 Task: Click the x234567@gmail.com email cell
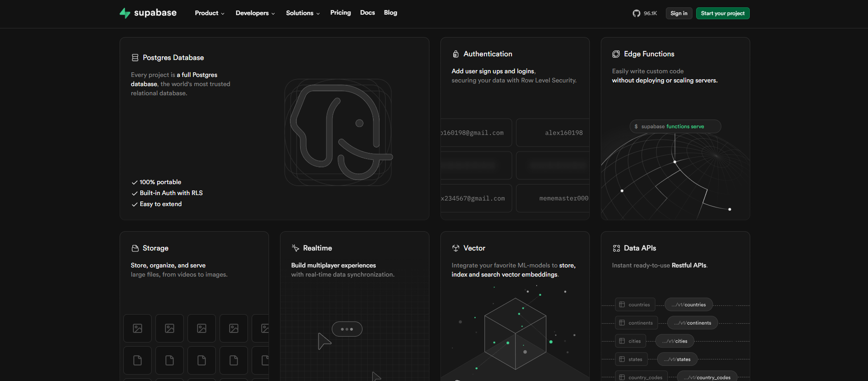point(476,198)
